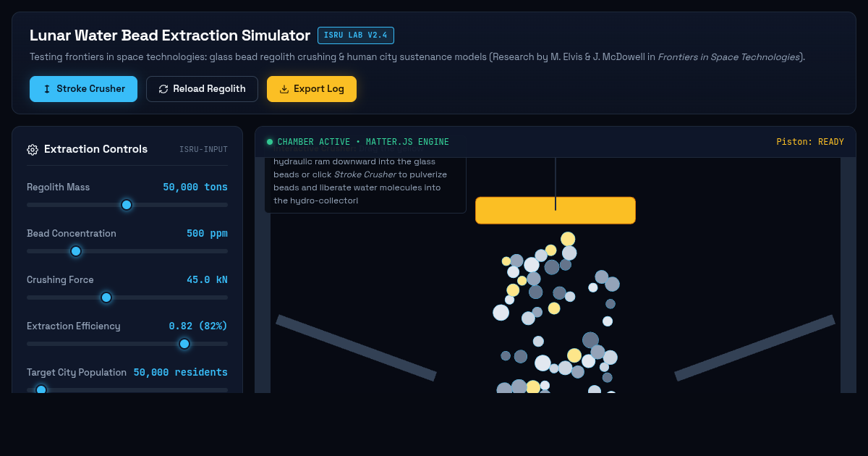Adjust the Extraction Efficiency slider
The width and height of the screenshot is (868, 456).
[x=127, y=344]
